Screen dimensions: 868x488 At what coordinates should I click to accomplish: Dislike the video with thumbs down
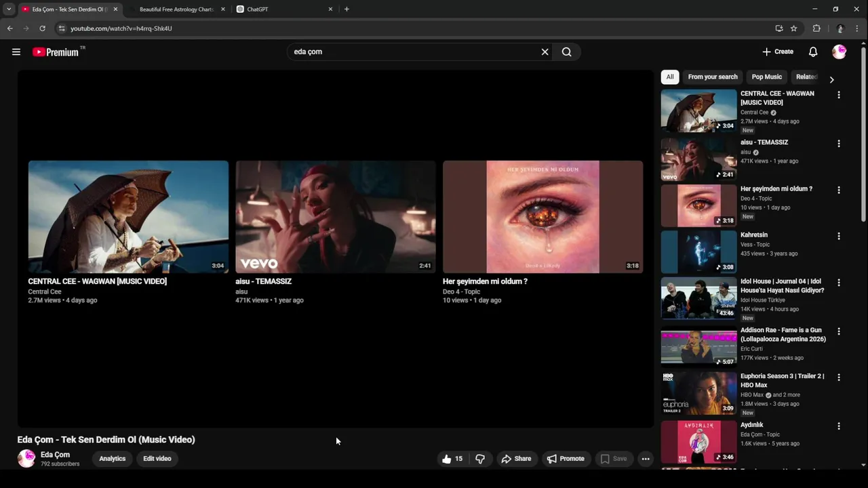tap(480, 459)
